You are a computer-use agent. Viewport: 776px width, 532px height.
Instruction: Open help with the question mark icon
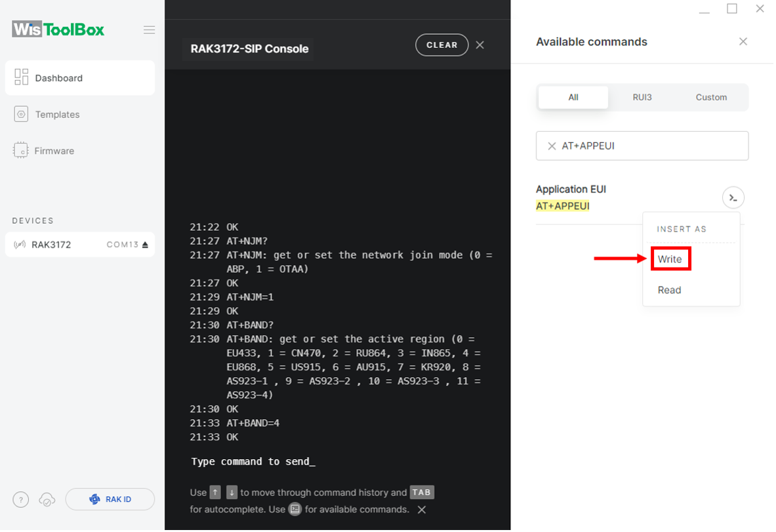[21, 500]
